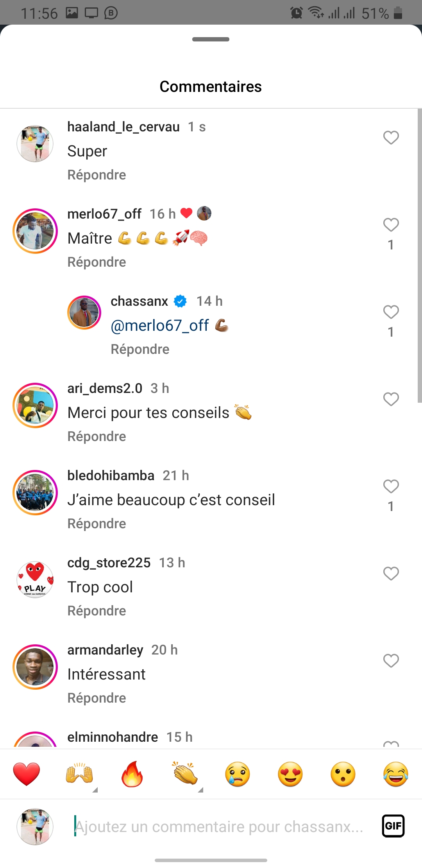
Task: Focus the add comment text field
Action: tap(219, 827)
